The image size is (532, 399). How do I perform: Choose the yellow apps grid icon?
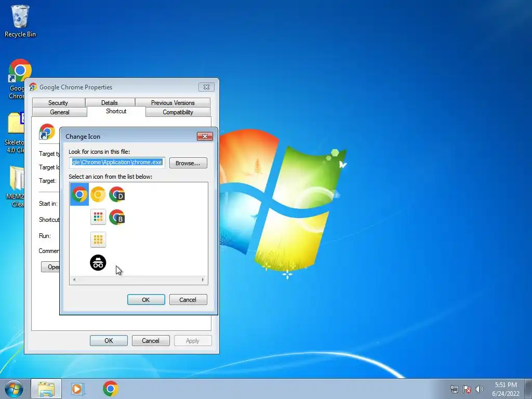pos(98,240)
